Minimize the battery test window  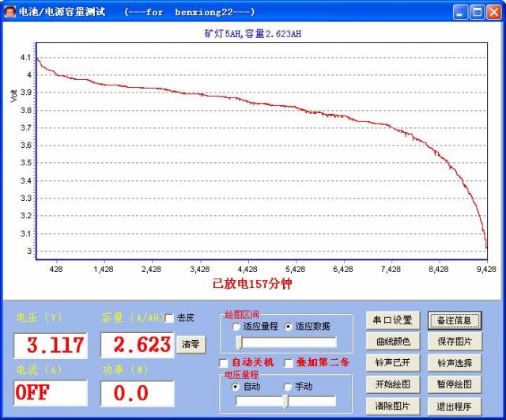coord(460,13)
